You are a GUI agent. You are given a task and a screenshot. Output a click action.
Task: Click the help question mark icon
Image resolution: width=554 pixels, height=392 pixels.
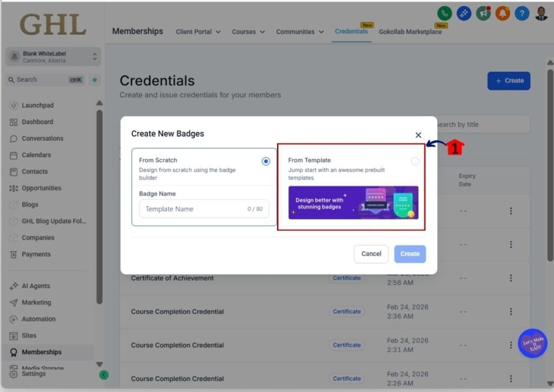[x=522, y=14]
